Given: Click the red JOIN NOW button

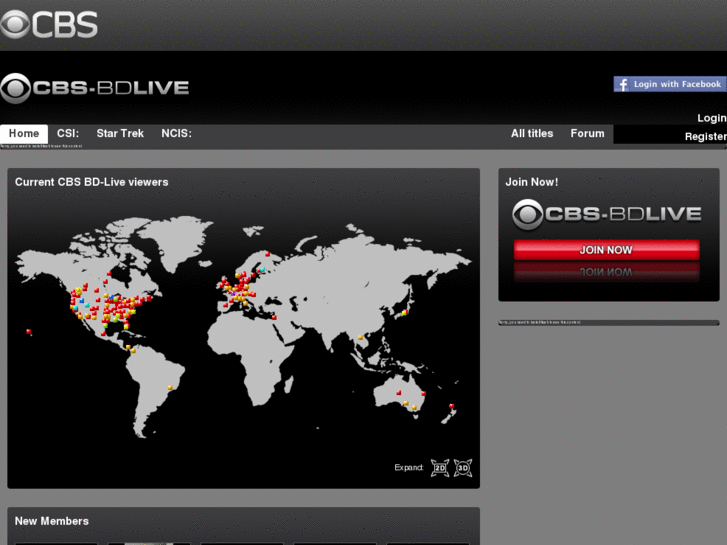Looking at the screenshot, I should coord(606,250).
